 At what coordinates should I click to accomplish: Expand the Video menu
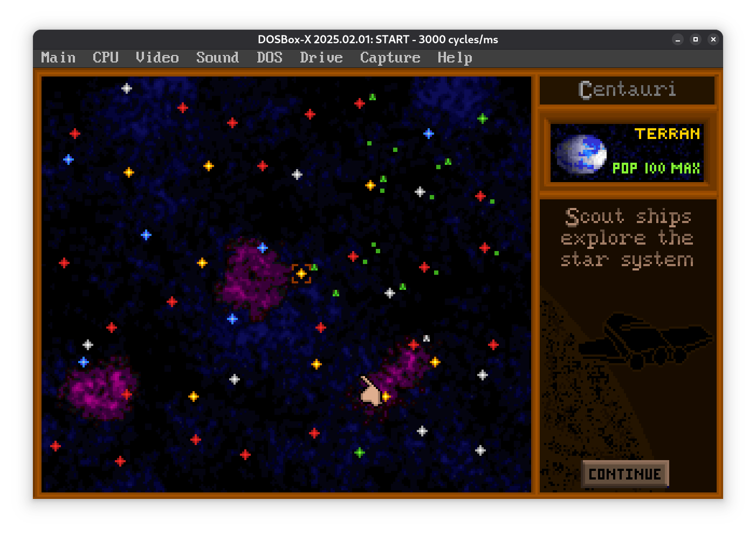pyautogui.click(x=157, y=58)
